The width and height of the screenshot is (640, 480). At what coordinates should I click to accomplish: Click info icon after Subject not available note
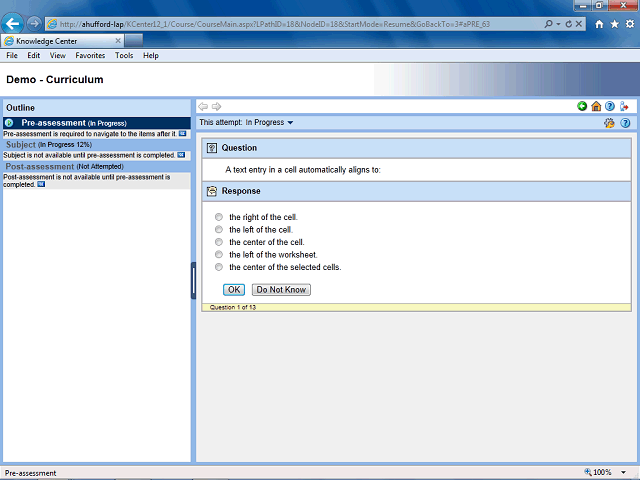pos(181,155)
